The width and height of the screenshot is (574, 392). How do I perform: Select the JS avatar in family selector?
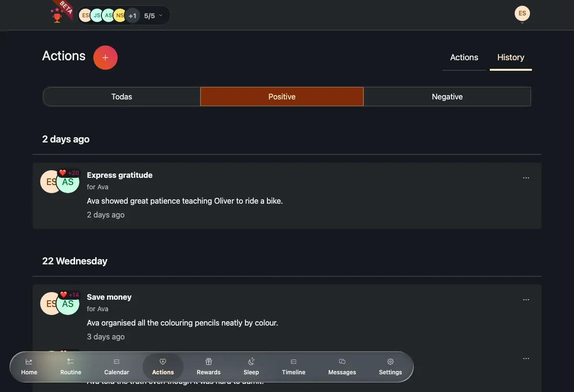click(x=97, y=16)
